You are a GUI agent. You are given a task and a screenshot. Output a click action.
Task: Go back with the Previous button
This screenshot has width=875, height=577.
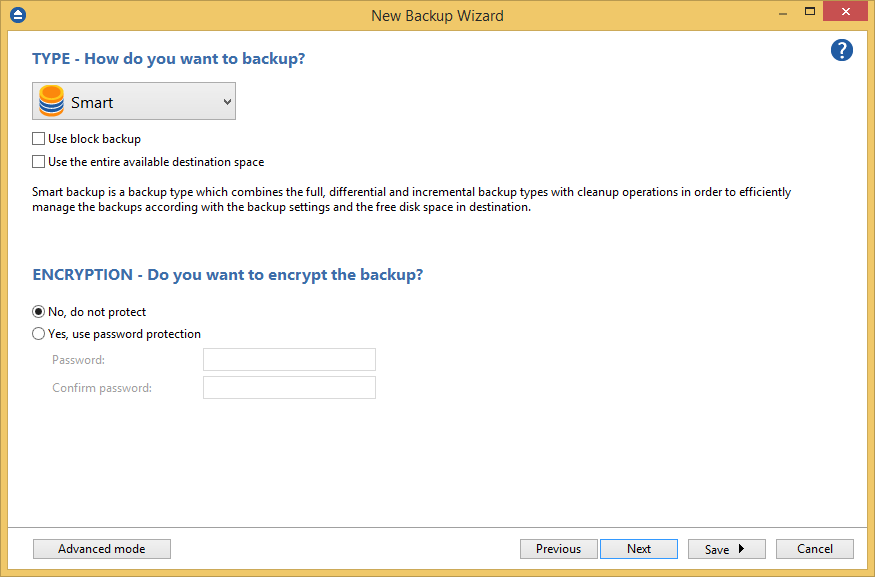coord(558,549)
